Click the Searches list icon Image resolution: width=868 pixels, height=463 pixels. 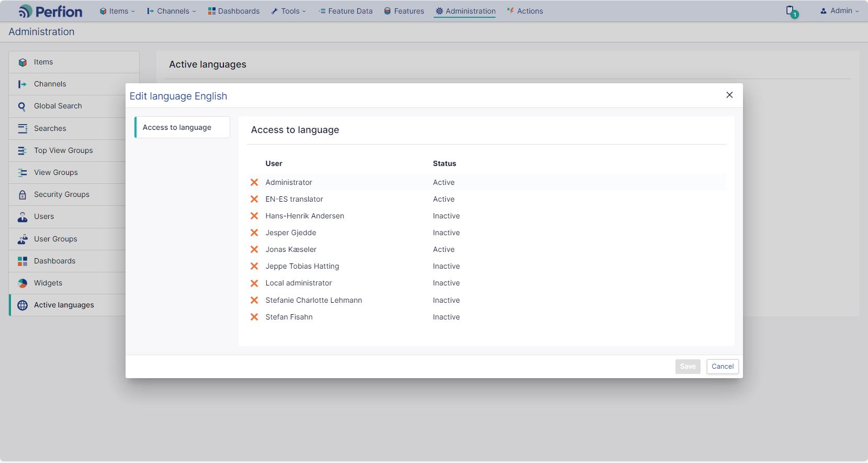(x=22, y=128)
